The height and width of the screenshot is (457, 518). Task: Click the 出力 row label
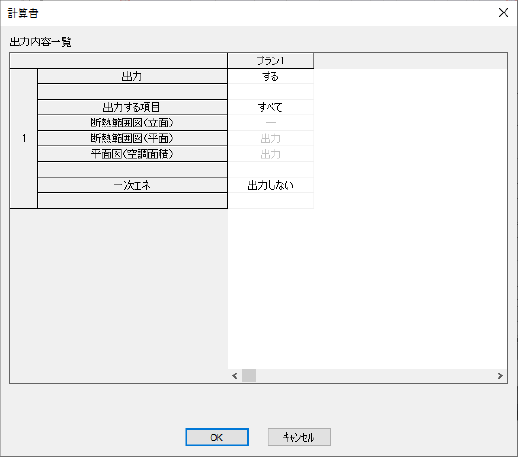pyautogui.click(x=132, y=76)
